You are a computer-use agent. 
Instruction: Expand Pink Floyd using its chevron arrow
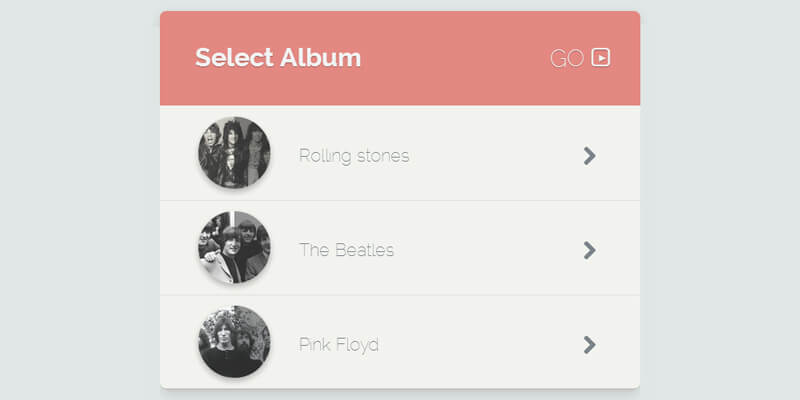coord(589,345)
